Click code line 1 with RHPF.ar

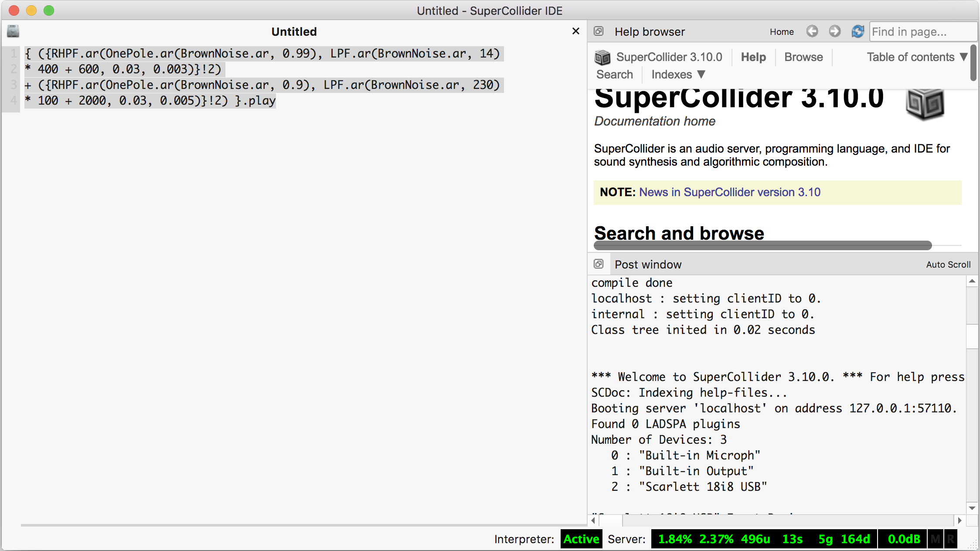coord(262,54)
